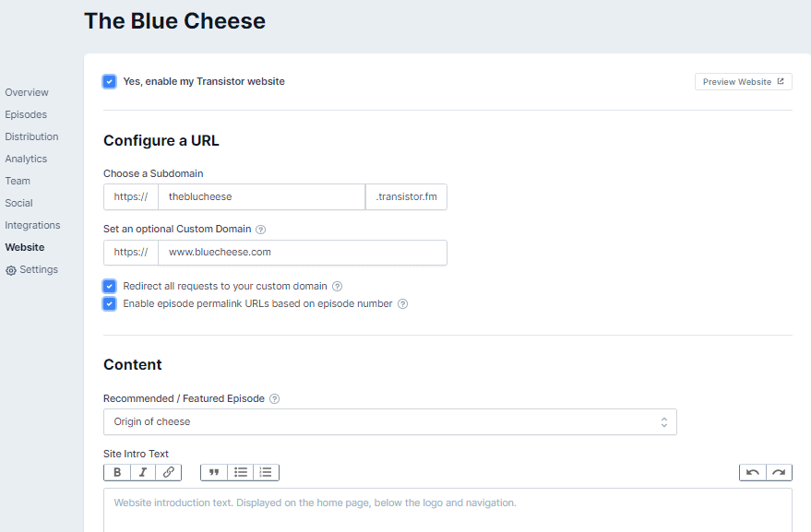Screen dimensions: 811x532
Task: Add a block quote with the quote icon
Action: (x=214, y=472)
